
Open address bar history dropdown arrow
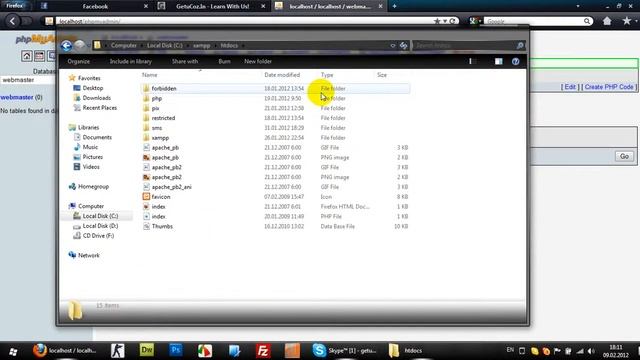point(393,46)
